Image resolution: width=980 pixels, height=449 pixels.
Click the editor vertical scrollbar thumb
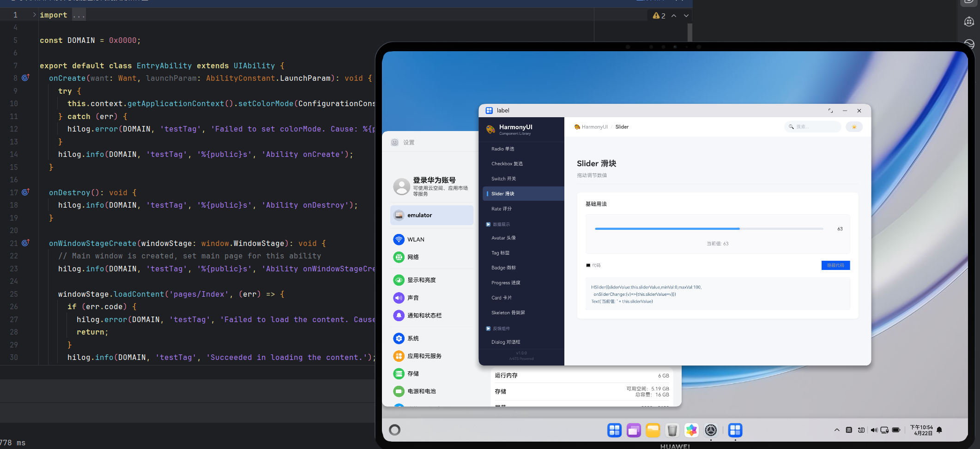pos(690,32)
